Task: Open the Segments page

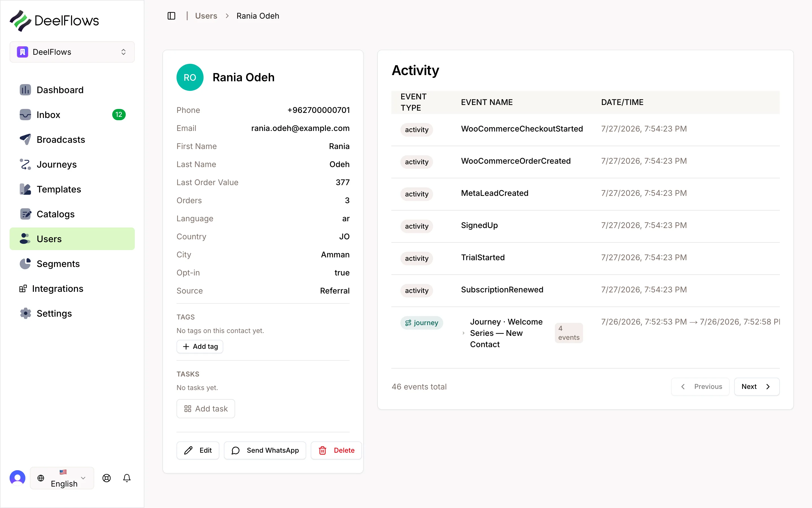Action: click(72, 264)
